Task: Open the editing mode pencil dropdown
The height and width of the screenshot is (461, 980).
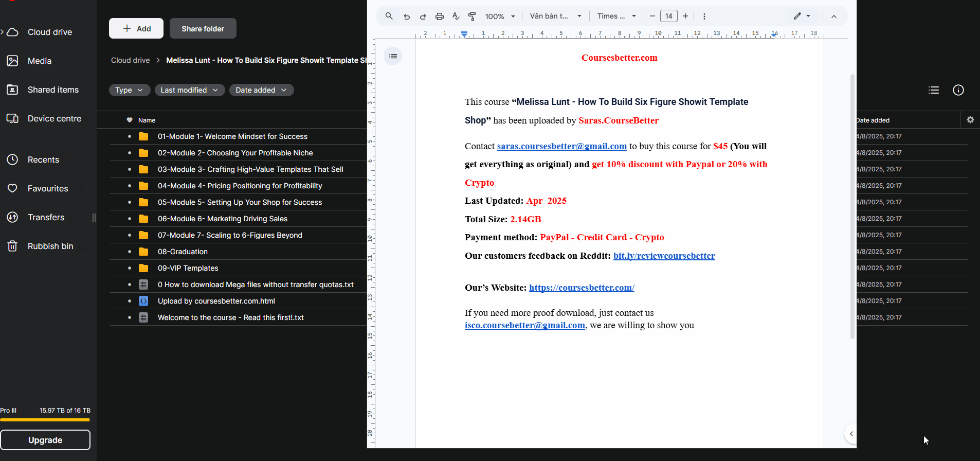Action: (x=802, y=16)
